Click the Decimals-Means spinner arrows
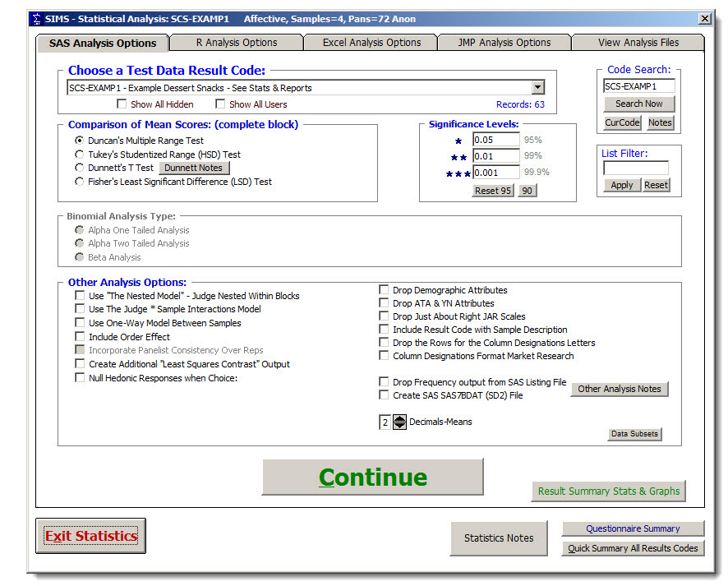The image size is (728, 586). (400, 422)
